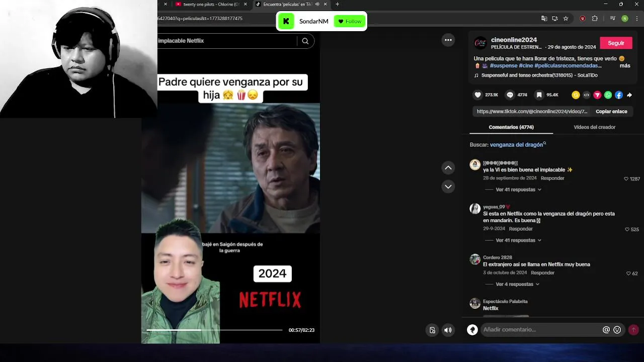Screen dimensions: 644x362
Task: Click the Añadir comentario input field
Action: coord(540,330)
